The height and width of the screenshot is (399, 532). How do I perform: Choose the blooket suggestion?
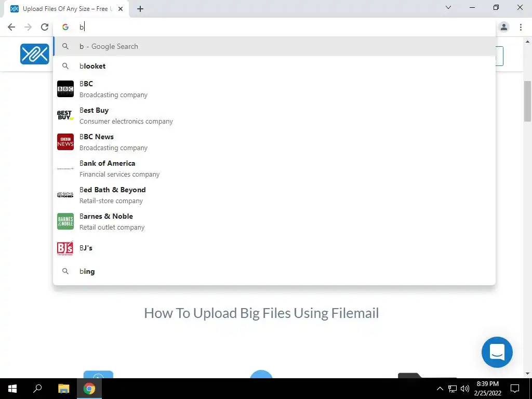tap(274, 66)
